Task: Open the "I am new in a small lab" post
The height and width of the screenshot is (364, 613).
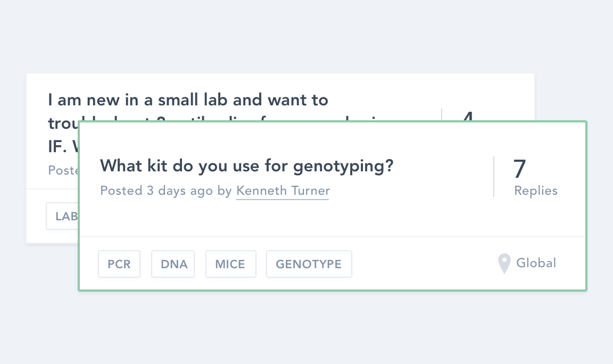Action: point(188,100)
